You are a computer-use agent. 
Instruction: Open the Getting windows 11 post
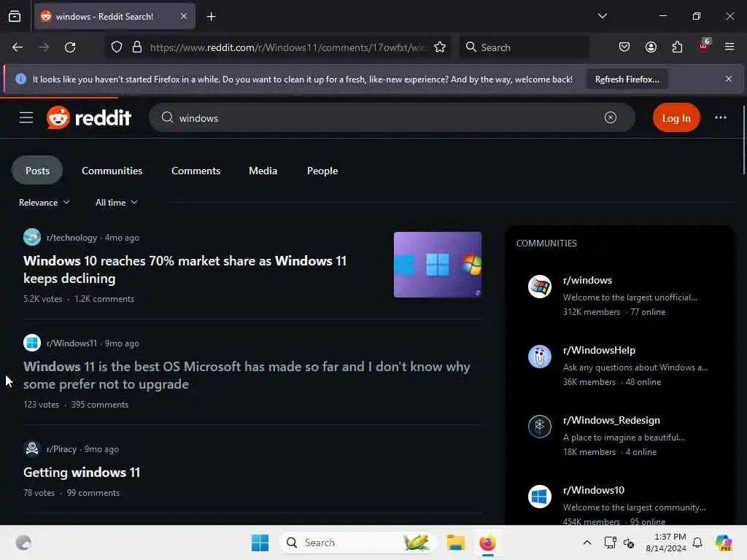click(82, 472)
